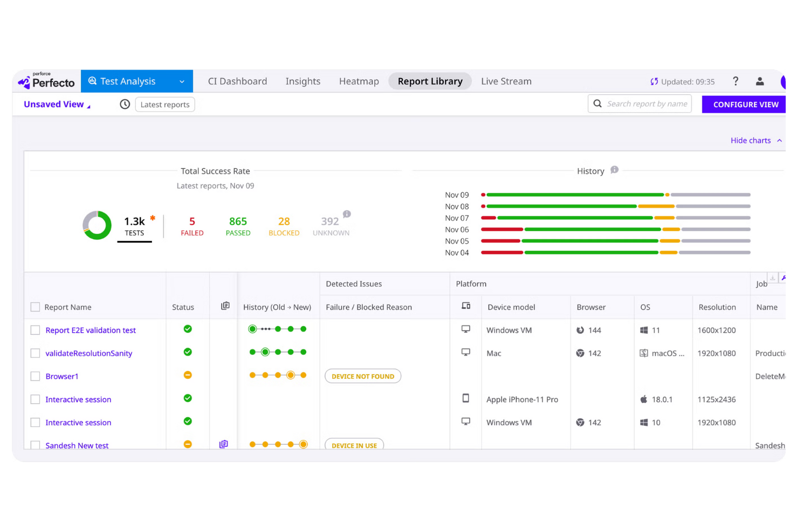Click the download icon above the Job column
This screenshot has height=532, width=798.
(x=773, y=277)
